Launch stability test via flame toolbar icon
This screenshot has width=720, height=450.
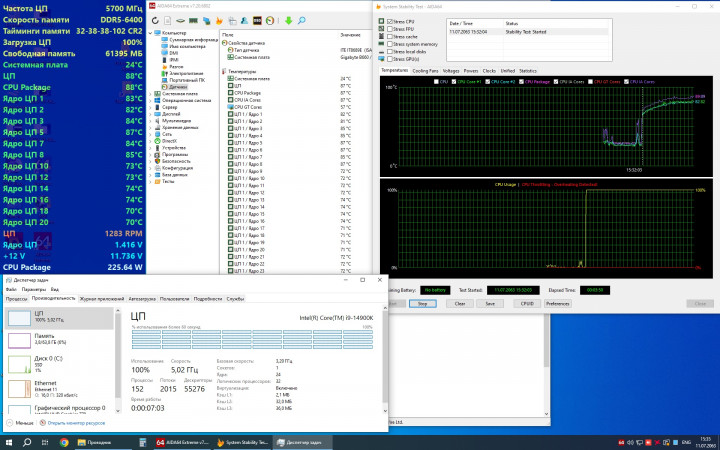pos(219,21)
